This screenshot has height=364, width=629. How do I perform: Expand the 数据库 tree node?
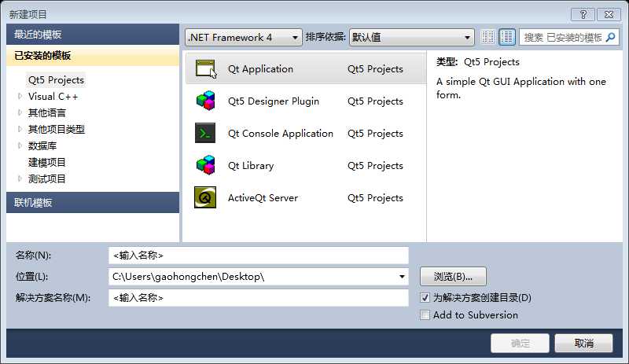[x=20, y=145]
